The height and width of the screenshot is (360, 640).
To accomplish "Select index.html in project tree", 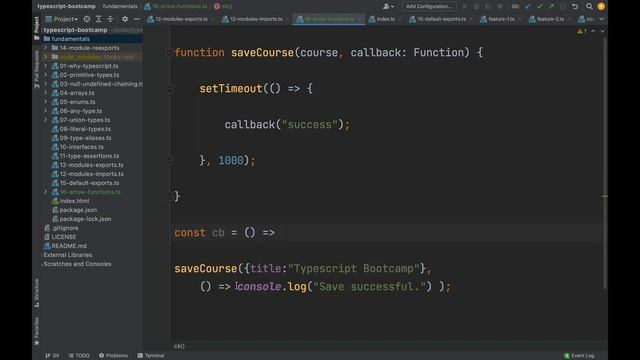I will click(x=74, y=201).
